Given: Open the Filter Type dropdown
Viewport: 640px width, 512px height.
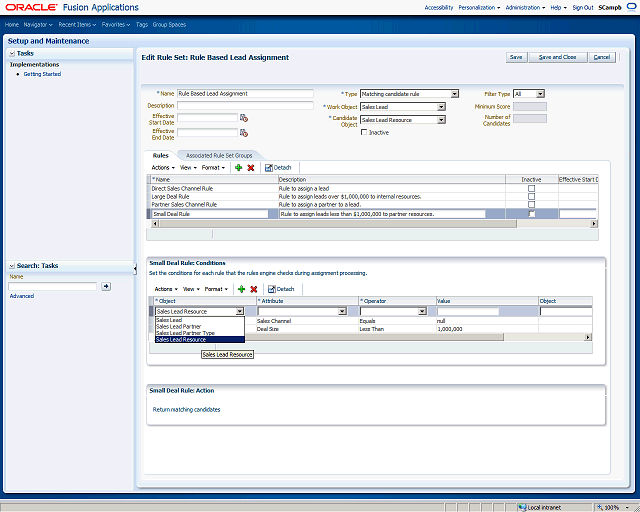Looking at the screenshot, I should click(x=540, y=94).
